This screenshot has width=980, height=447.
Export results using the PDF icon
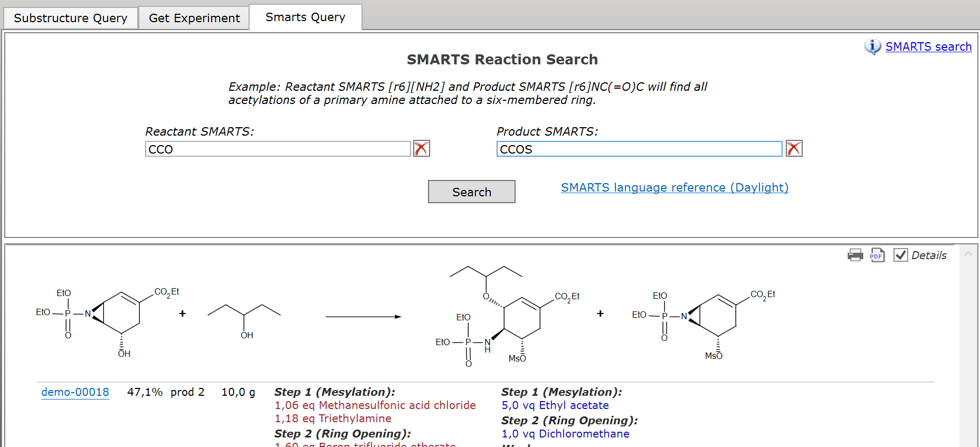point(877,255)
